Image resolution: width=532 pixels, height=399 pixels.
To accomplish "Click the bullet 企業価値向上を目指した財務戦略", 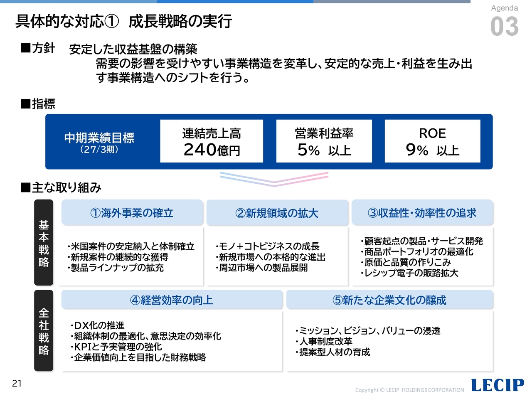I will pyautogui.click(x=138, y=357).
